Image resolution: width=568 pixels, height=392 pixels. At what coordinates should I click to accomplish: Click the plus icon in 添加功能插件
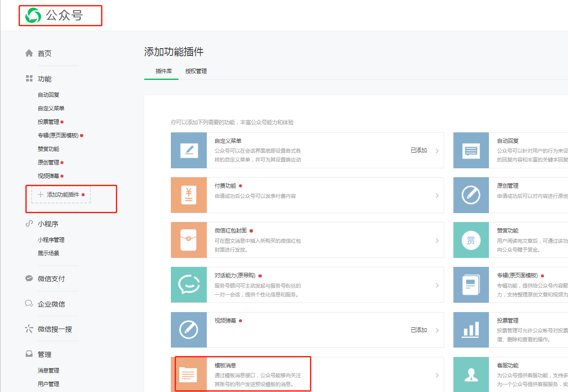pos(41,195)
